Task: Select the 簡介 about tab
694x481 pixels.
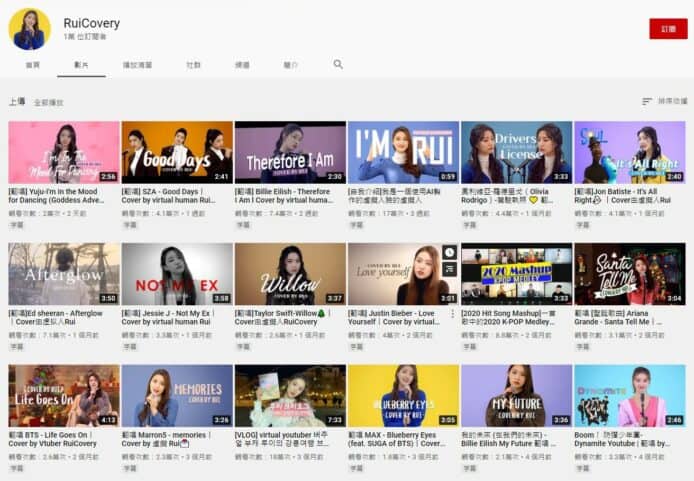Action: (290, 65)
